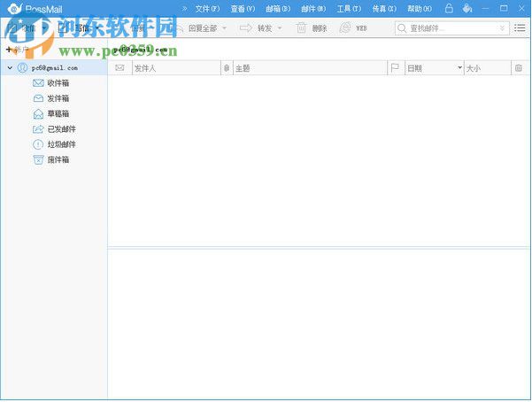Sort by the 主题 column header
The height and width of the screenshot is (402, 532).
[x=310, y=68]
